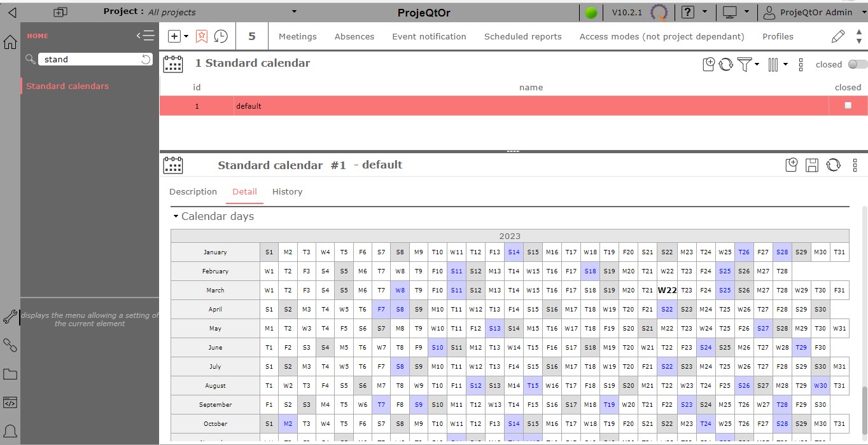This screenshot has height=445, width=868.
Task: Switch to the History tab
Action: pos(287,191)
